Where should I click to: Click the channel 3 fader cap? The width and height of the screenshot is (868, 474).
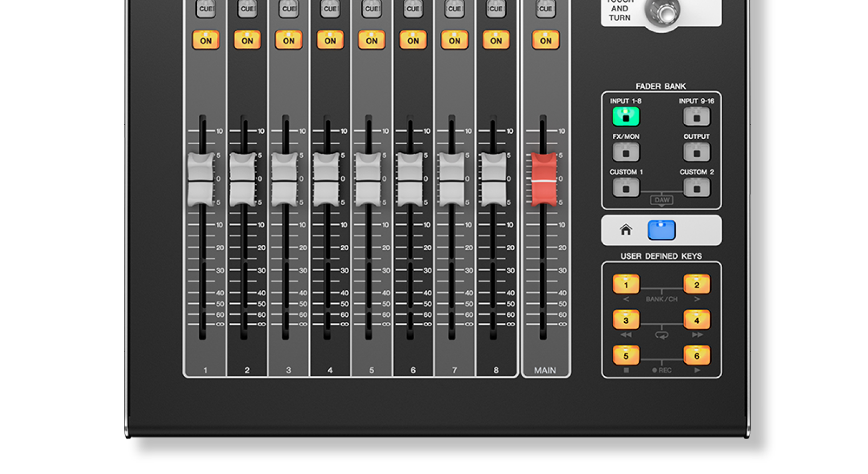tap(284, 179)
